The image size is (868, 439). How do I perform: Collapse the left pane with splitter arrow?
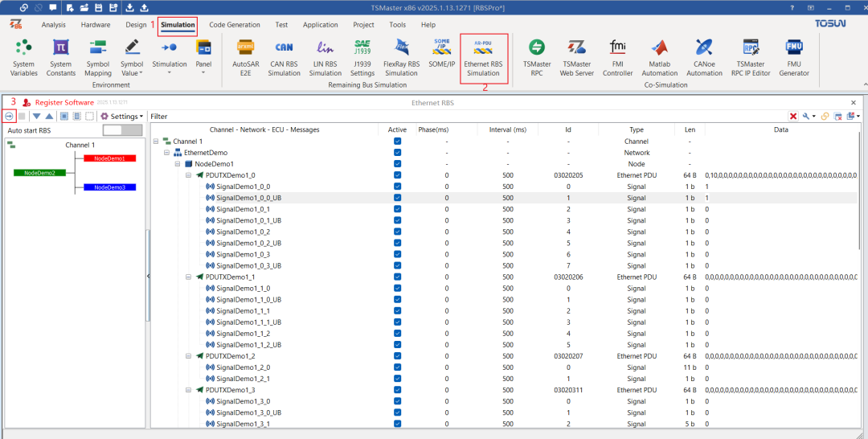(x=148, y=276)
